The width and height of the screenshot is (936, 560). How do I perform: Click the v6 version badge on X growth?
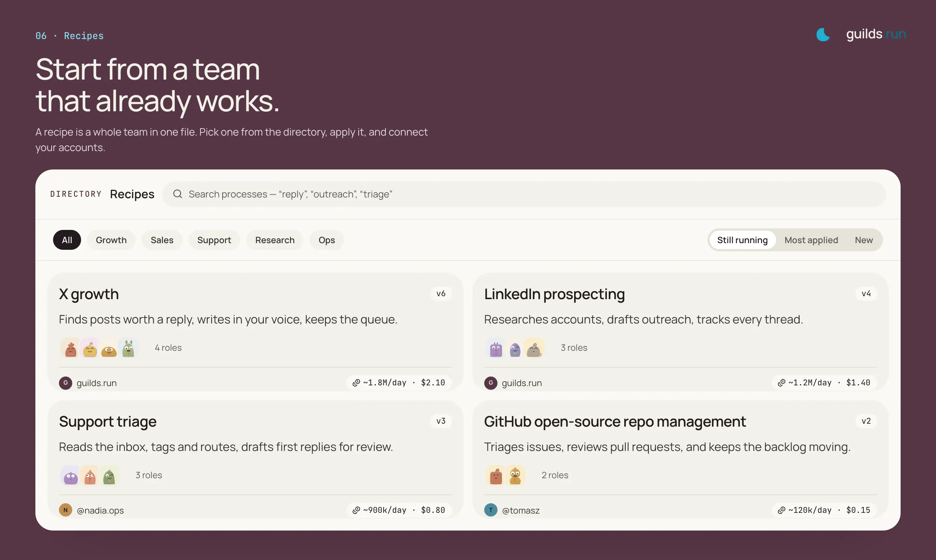[x=441, y=294]
